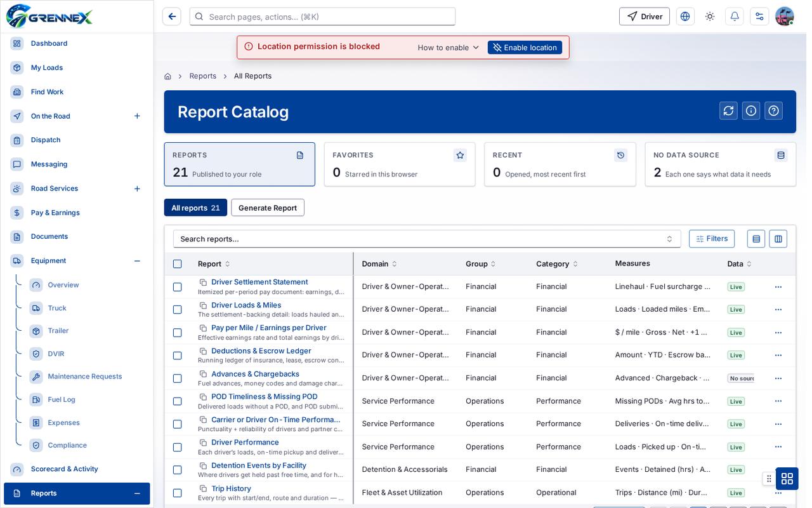This screenshot has height=508, width=812.
Task: Open the notifications bell
Action: coord(735,17)
